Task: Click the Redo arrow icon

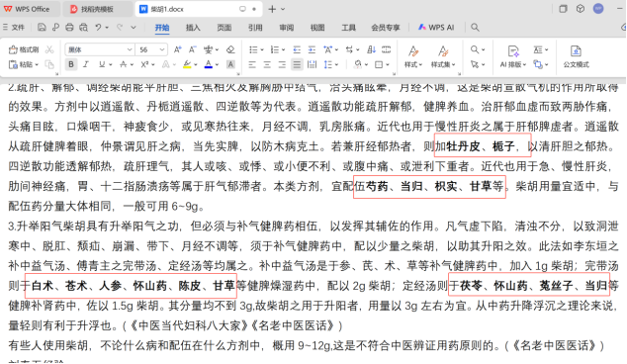Action: tap(119, 27)
